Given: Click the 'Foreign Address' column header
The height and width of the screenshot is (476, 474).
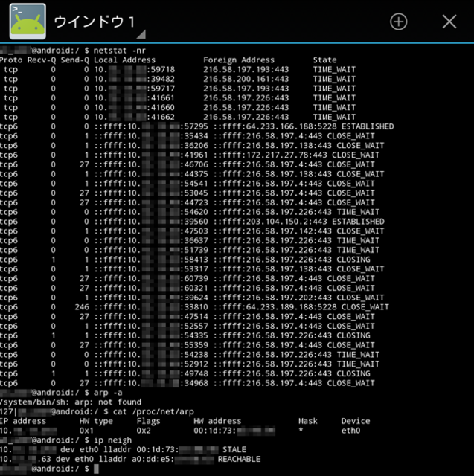Looking at the screenshot, I should pyautogui.click(x=239, y=60).
